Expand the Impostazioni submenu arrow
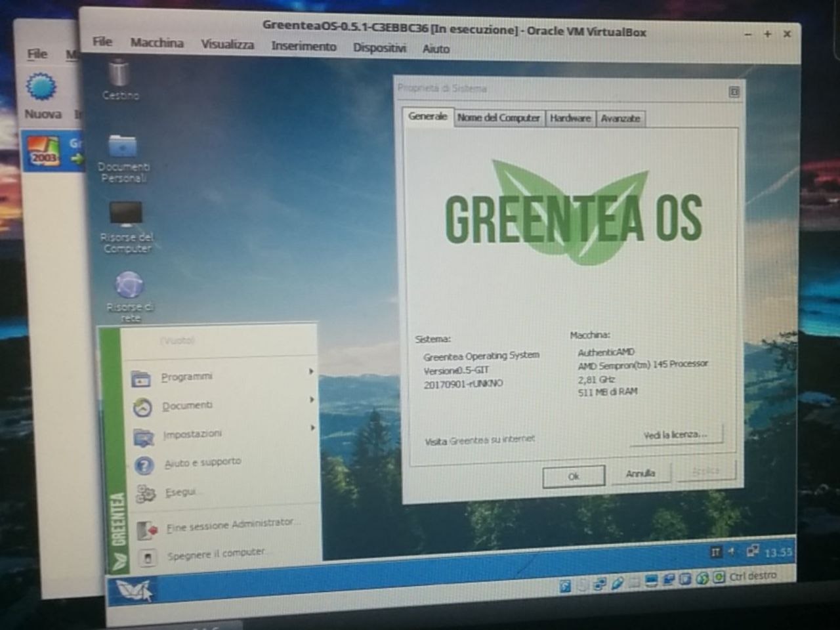The width and height of the screenshot is (840, 630). tap(313, 428)
